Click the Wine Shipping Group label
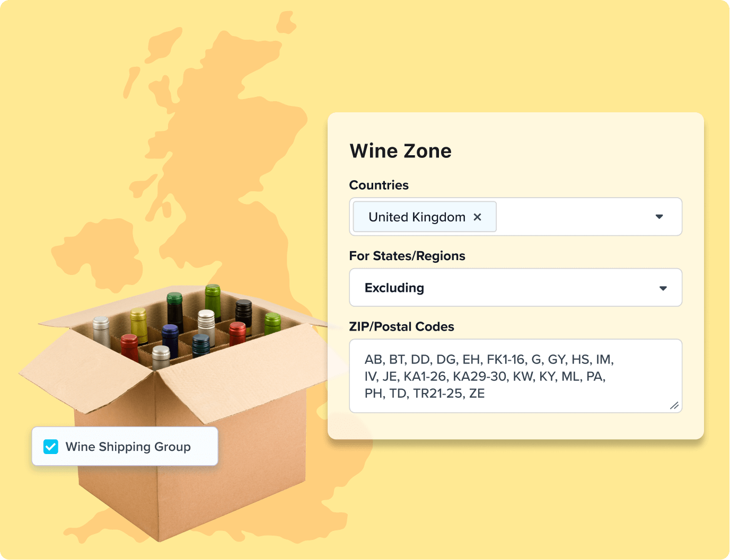 point(127,447)
